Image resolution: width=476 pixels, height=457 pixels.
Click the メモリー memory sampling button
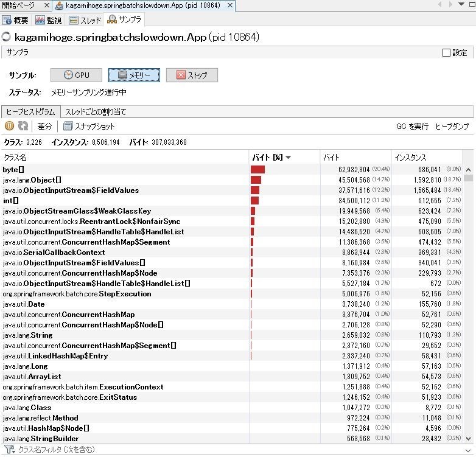coord(134,75)
